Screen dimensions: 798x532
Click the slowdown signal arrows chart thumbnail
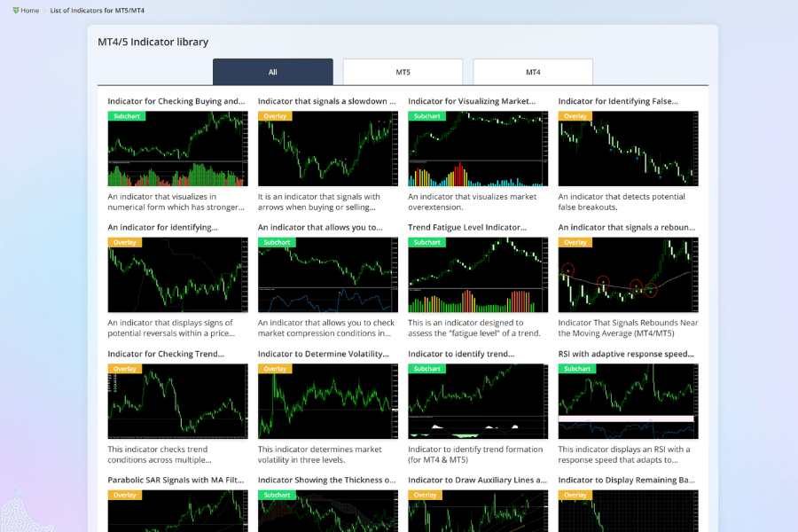point(328,149)
